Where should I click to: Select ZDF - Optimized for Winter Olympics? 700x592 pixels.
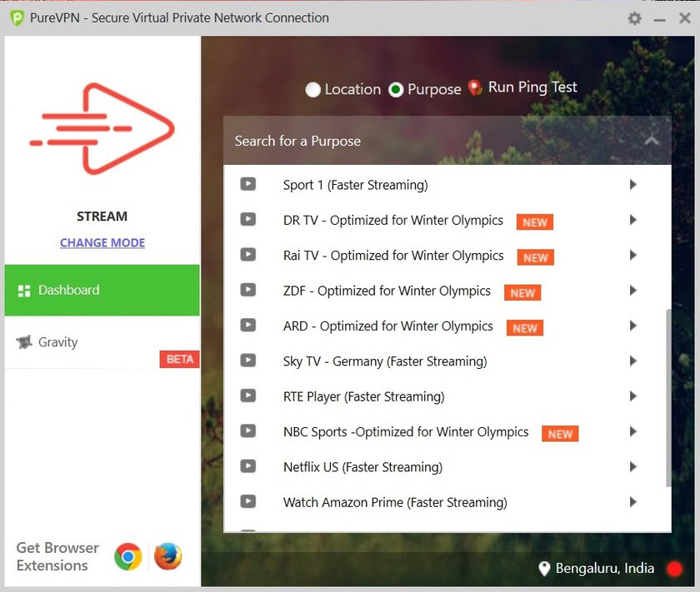click(x=387, y=291)
